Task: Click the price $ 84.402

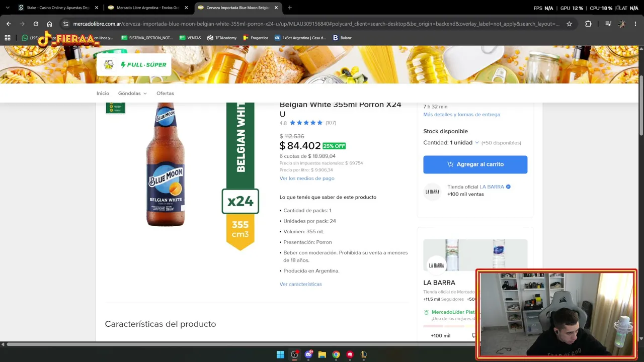Action: coord(300,146)
